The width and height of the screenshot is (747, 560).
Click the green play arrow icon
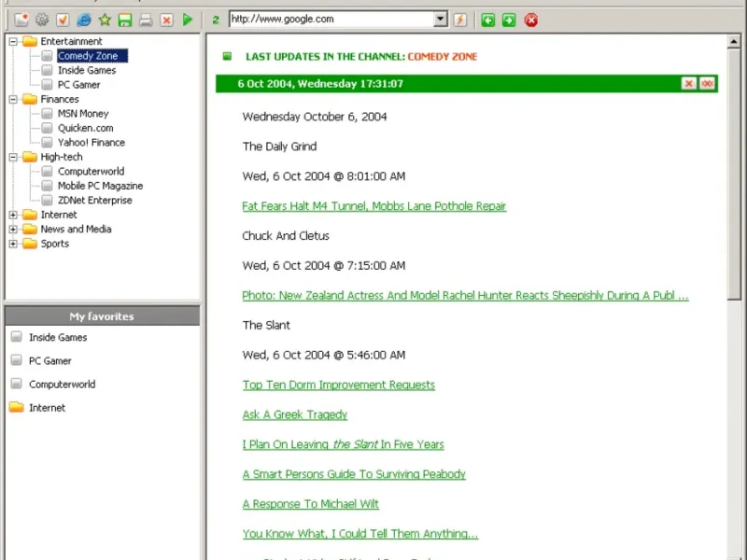188,20
